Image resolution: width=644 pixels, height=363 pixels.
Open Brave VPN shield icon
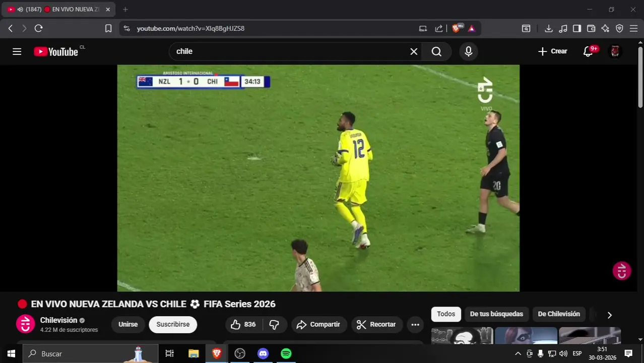[619, 28]
